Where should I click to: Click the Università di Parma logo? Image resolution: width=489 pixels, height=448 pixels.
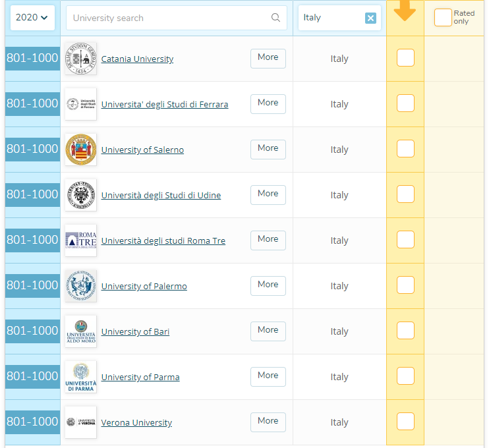81,377
